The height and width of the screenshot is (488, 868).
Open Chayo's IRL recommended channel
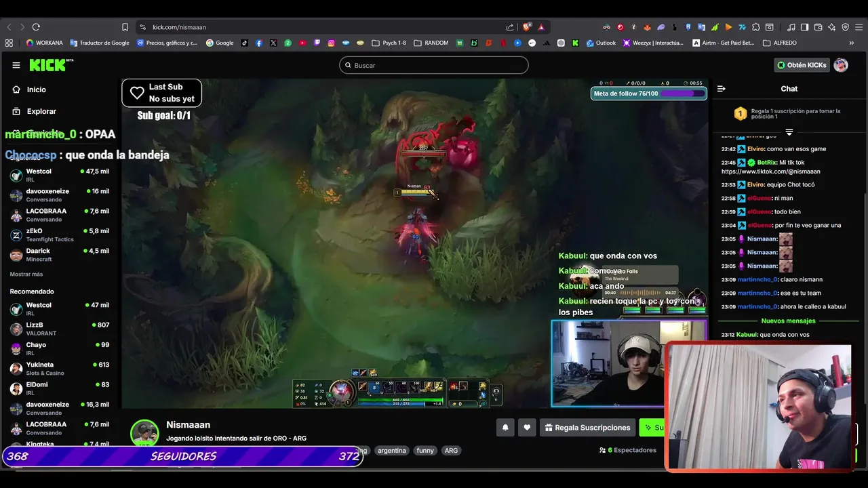(x=60, y=348)
